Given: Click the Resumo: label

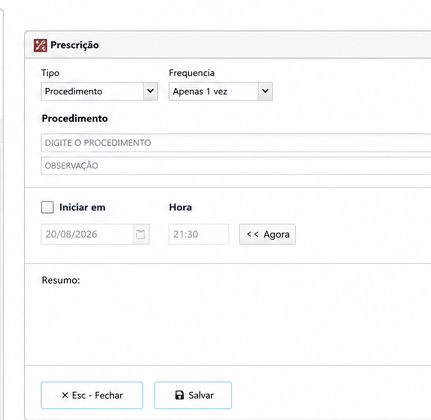Looking at the screenshot, I should point(61,280).
